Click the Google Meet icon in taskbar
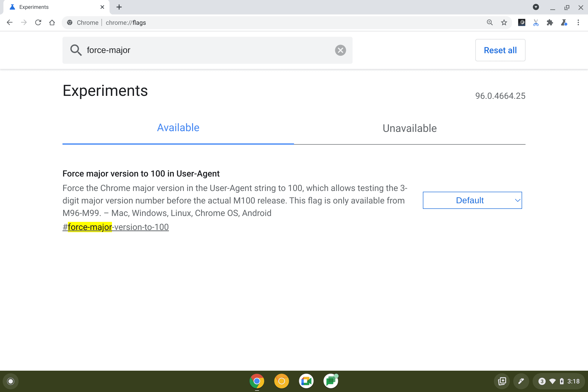This screenshot has width=588, height=392. click(x=306, y=381)
